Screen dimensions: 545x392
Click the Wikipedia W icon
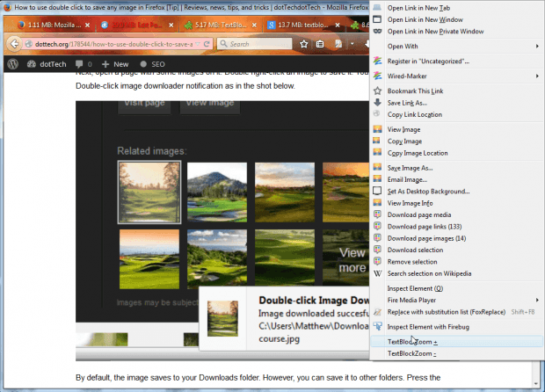377,273
